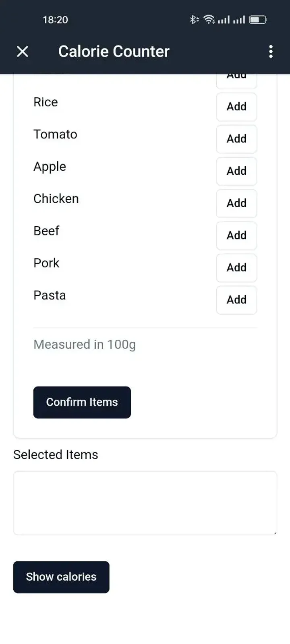Tap the Bluetooth status icon

pos(194,19)
